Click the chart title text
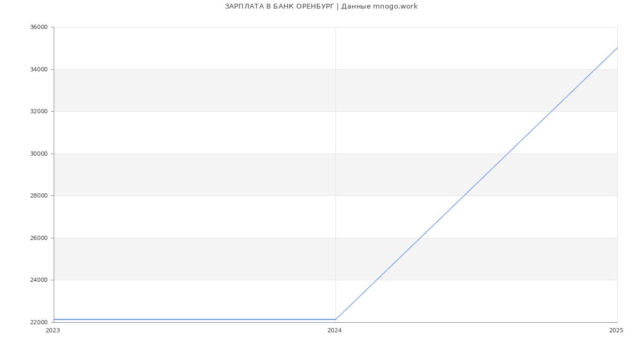The width and height of the screenshot is (644, 349). click(321, 6)
